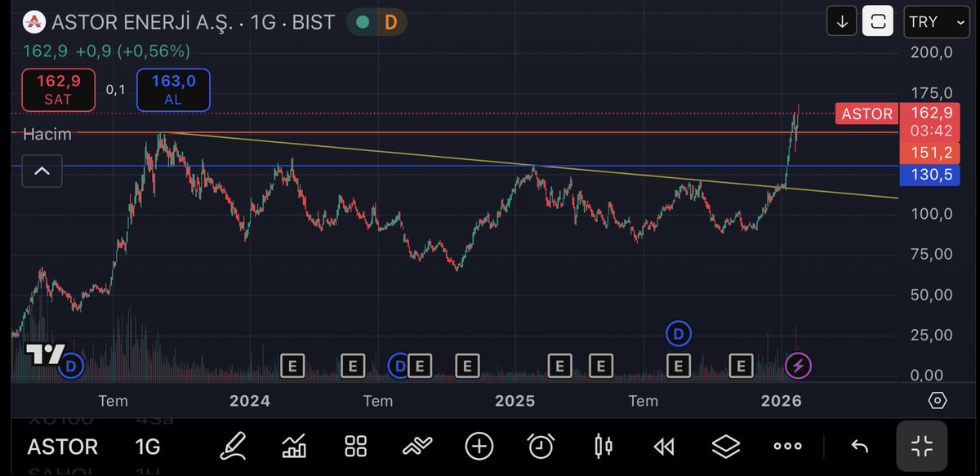Exit fullscreen with the collapse corners button
The width and height of the screenshot is (980, 476).
[921, 446]
